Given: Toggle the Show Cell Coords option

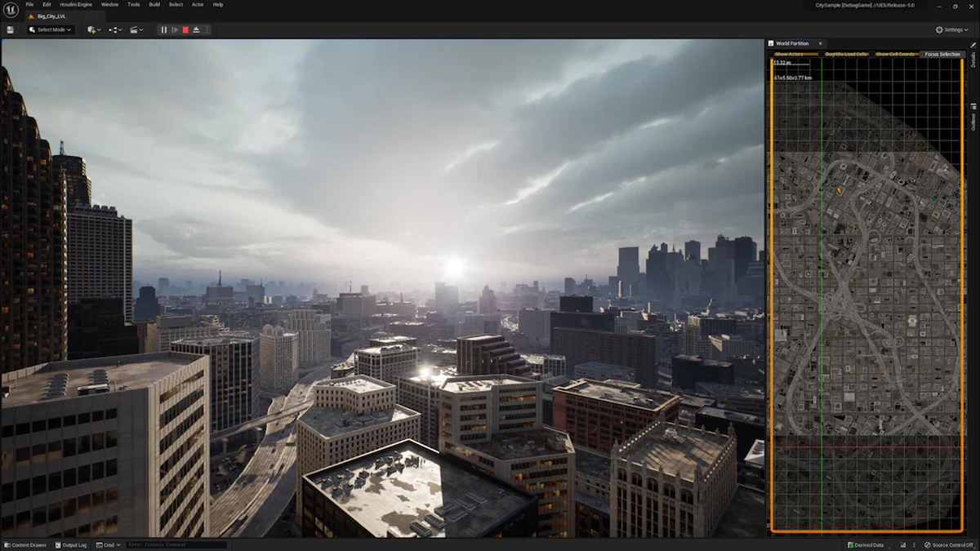Looking at the screenshot, I should point(894,54).
